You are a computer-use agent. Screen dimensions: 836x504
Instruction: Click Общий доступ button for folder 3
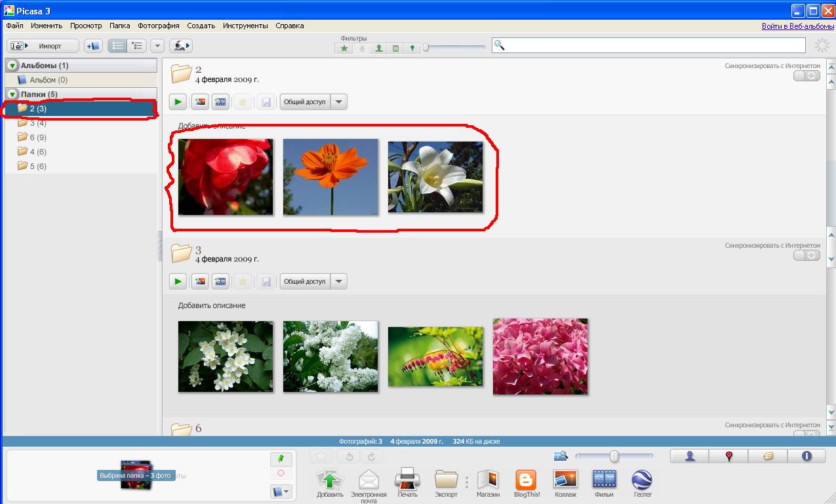pos(305,281)
